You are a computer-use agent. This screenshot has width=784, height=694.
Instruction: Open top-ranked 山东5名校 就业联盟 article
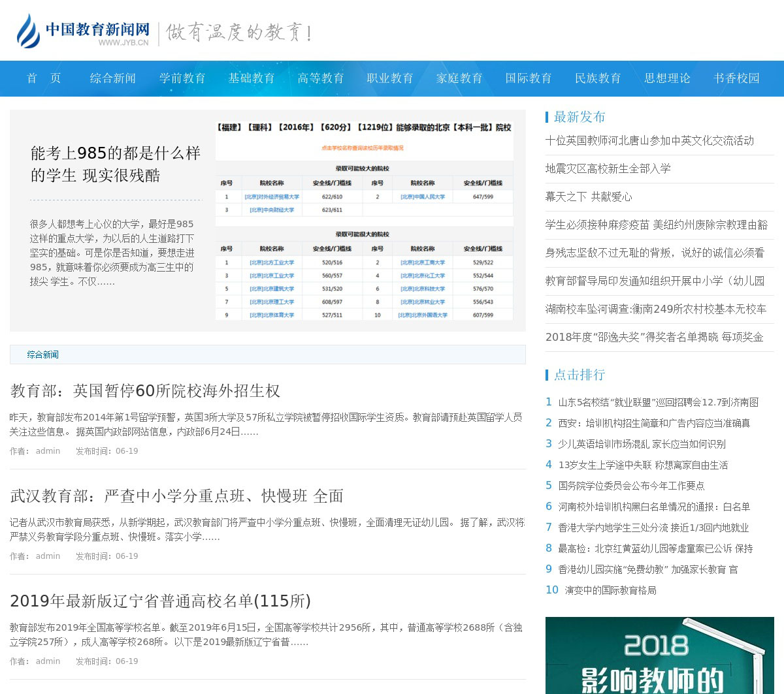[658, 402]
